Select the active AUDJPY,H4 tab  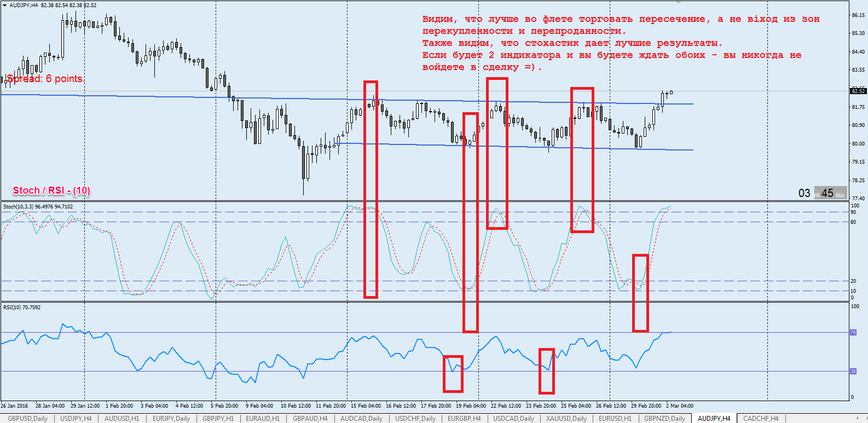(714, 419)
